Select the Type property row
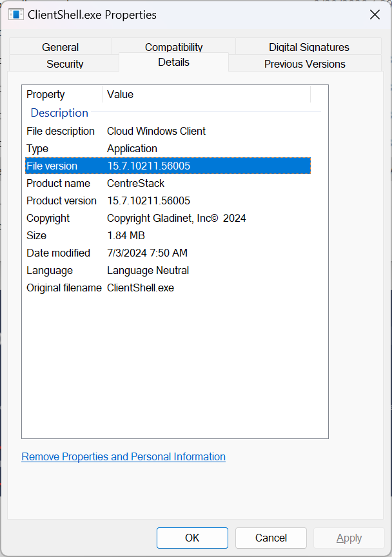The width and height of the screenshot is (392, 557). pyautogui.click(x=168, y=148)
